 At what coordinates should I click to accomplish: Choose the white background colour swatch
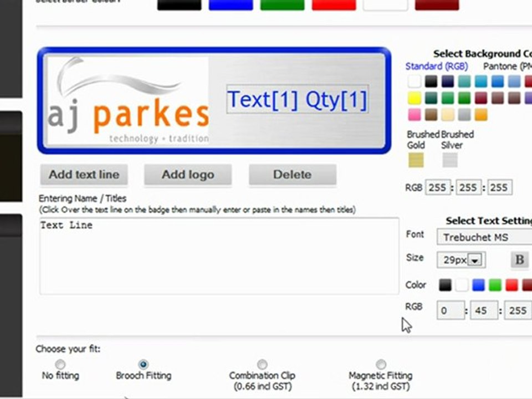pos(415,81)
